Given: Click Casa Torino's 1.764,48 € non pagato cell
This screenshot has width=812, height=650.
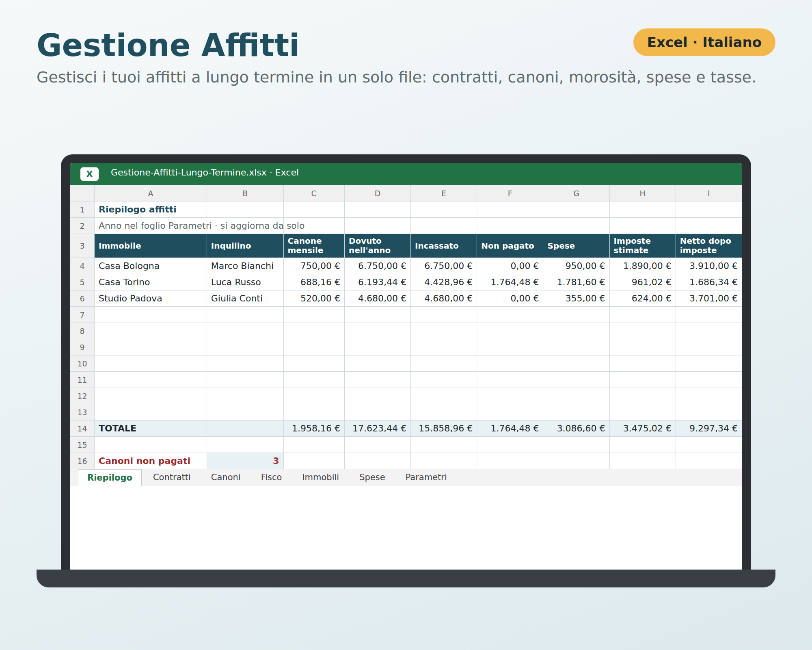Looking at the screenshot, I should [510, 282].
